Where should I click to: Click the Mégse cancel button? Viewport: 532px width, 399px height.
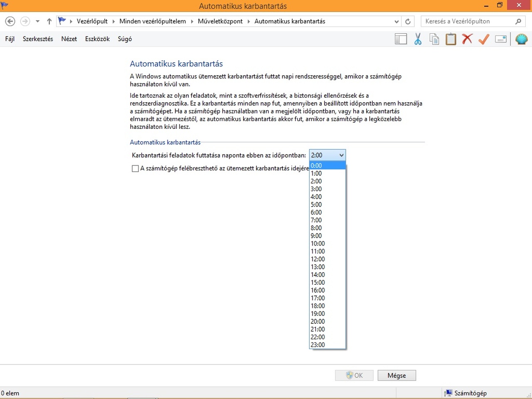(397, 375)
